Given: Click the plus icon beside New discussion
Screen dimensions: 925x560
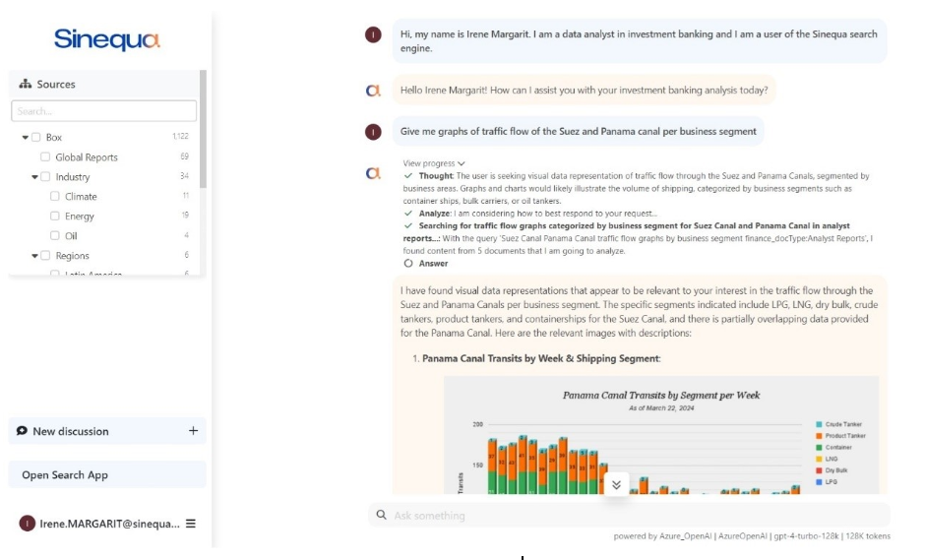Looking at the screenshot, I should coord(193,431).
